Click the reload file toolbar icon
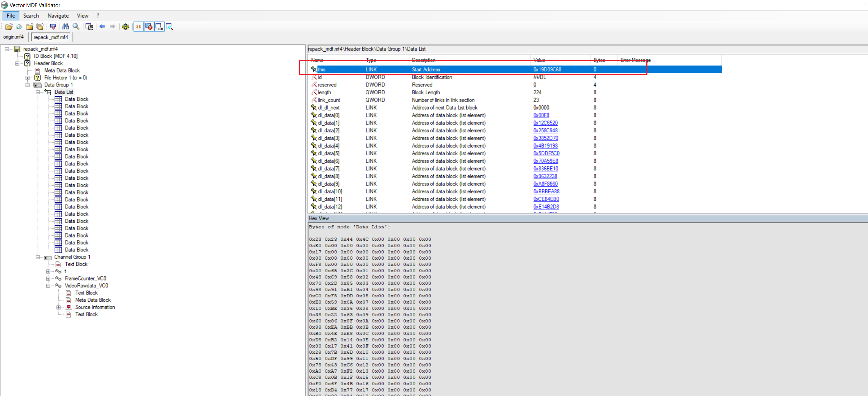868x396 pixels. pos(19,27)
